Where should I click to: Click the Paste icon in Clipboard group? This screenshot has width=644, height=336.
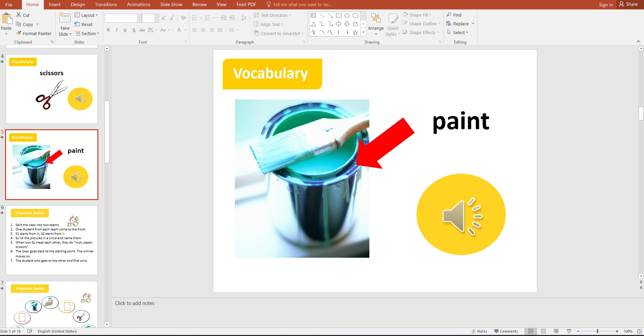[x=6, y=19]
